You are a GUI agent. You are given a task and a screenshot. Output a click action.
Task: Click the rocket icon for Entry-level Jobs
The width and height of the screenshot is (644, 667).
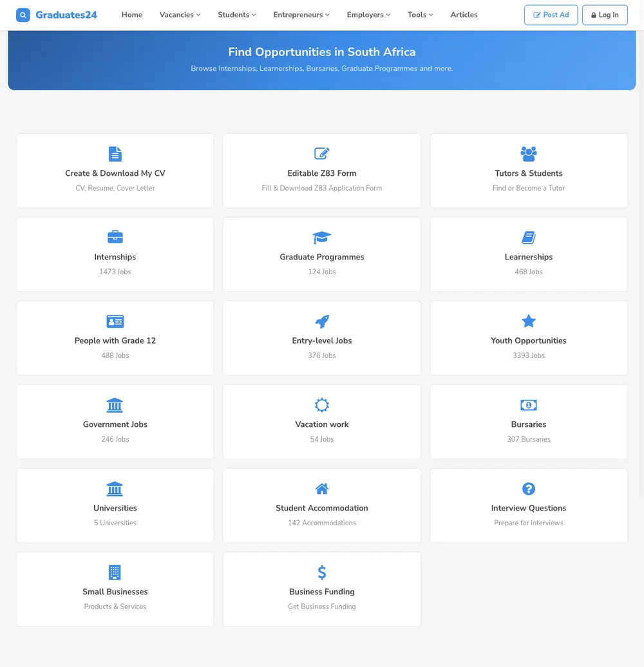coord(322,321)
